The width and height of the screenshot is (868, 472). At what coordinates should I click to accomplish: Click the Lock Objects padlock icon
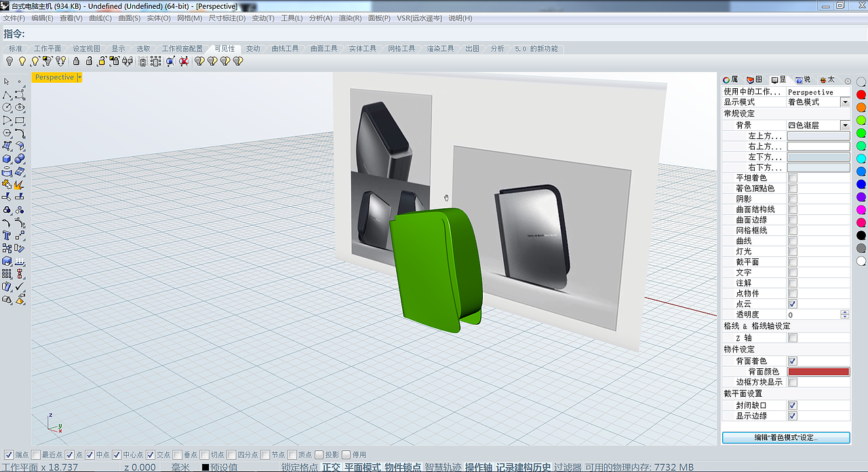click(x=76, y=61)
